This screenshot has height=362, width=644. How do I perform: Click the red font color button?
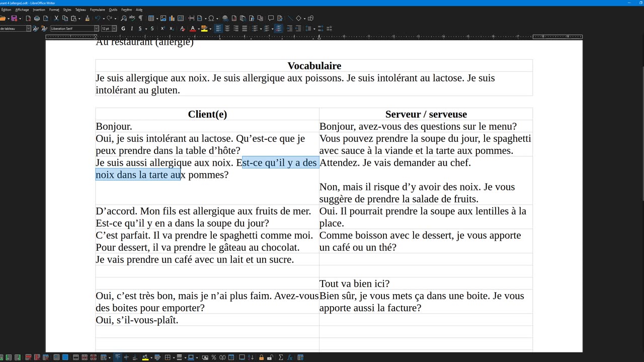coord(192,29)
